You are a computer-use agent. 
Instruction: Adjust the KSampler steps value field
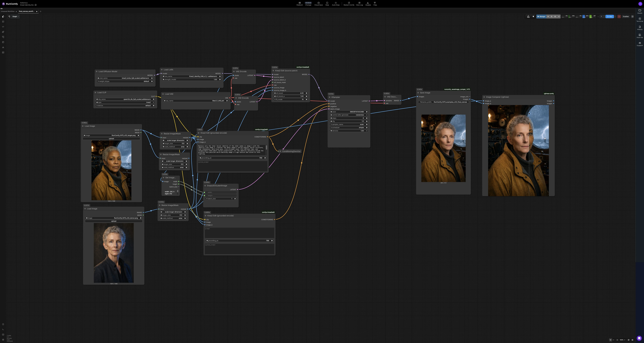pyautogui.click(x=349, y=118)
